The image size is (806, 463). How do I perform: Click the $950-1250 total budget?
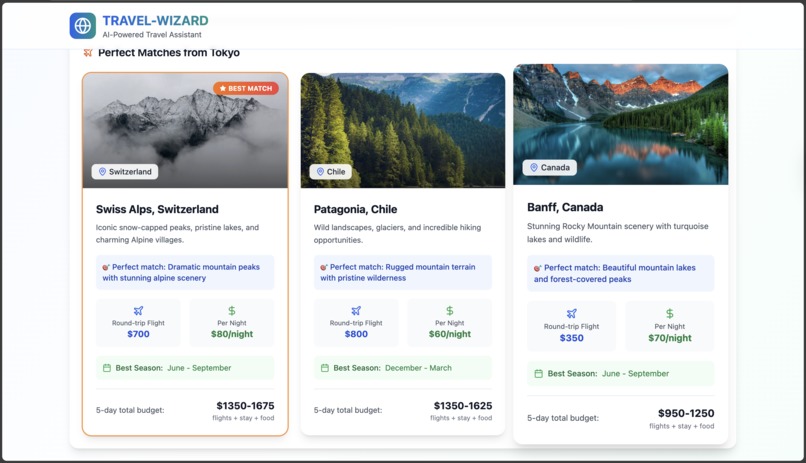coord(686,414)
